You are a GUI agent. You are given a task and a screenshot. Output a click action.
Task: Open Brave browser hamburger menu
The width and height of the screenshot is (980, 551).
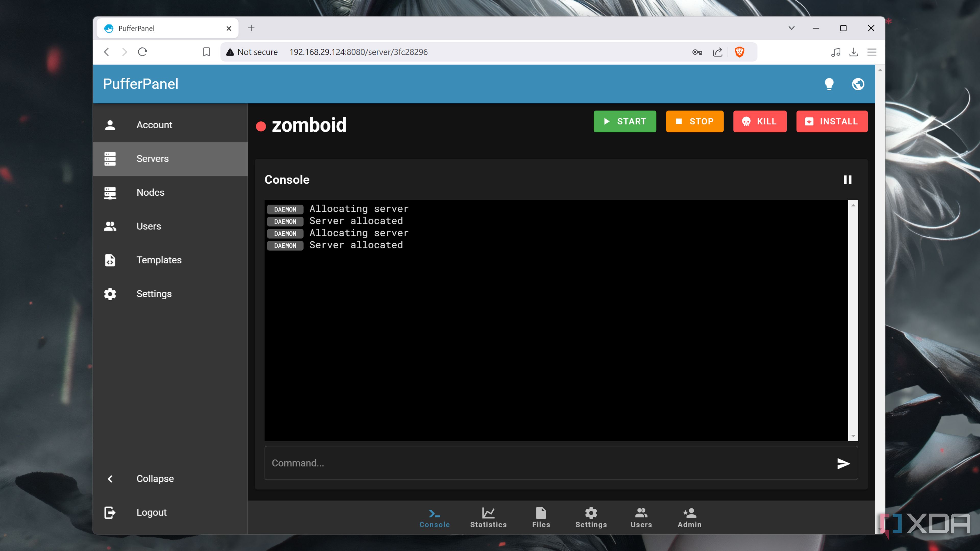coord(872,52)
